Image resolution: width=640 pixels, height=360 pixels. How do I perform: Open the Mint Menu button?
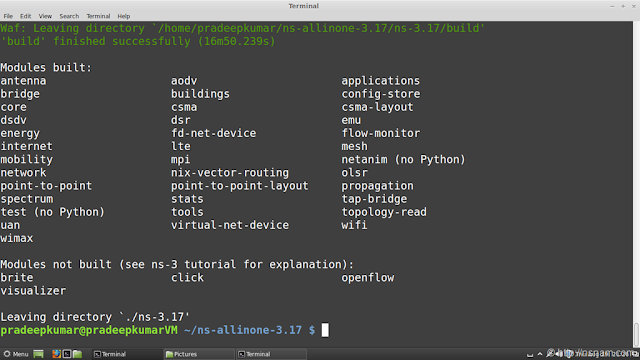coord(16,354)
